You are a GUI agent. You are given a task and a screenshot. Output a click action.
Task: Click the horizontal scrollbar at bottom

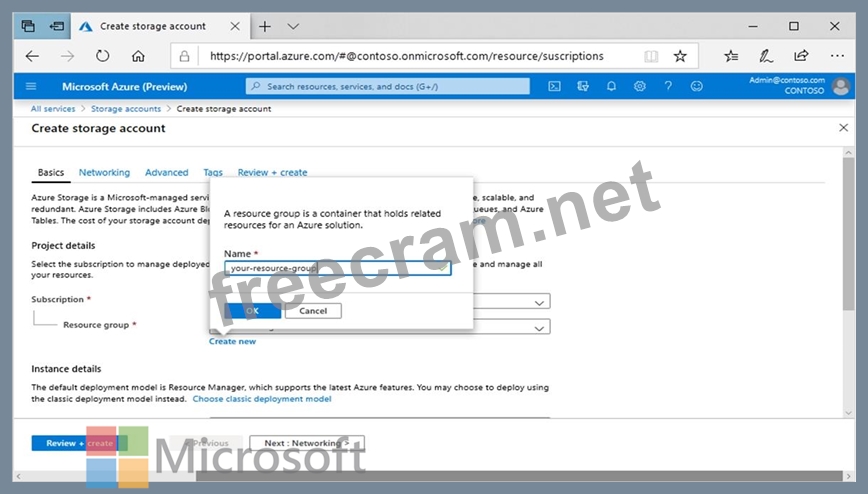click(x=519, y=476)
